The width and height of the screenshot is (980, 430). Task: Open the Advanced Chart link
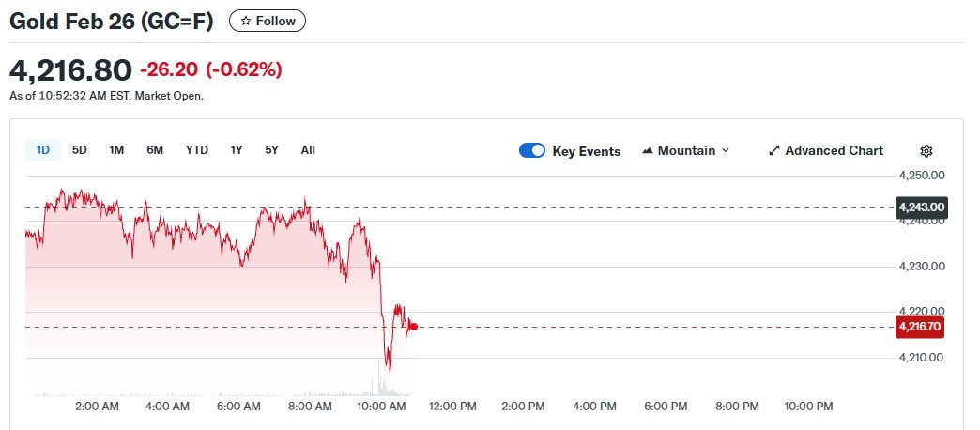[x=834, y=151]
